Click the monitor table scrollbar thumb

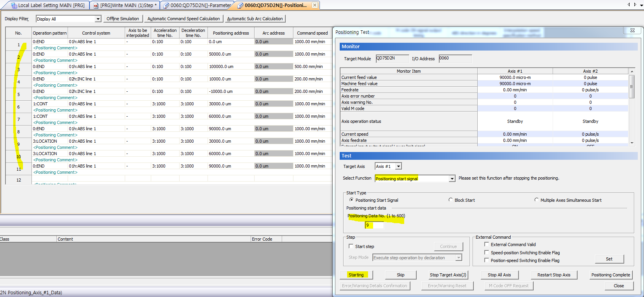click(632, 86)
